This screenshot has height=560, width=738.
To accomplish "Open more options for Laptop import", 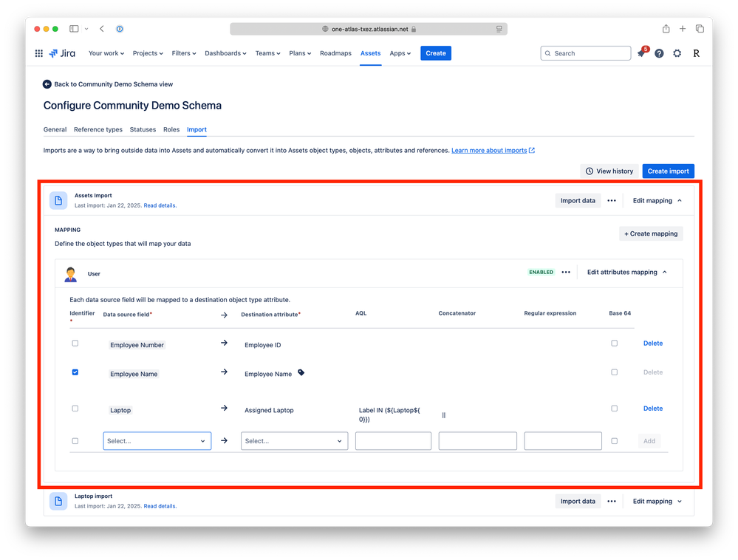I will pos(612,501).
